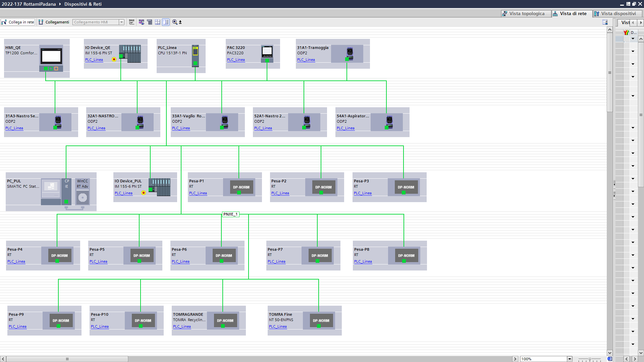Click the relabel NAME toolbar icon

pyautogui.click(x=131, y=22)
